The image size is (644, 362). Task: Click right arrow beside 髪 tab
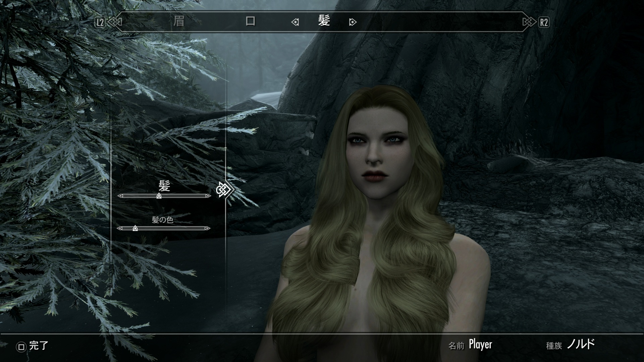point(353,22)
